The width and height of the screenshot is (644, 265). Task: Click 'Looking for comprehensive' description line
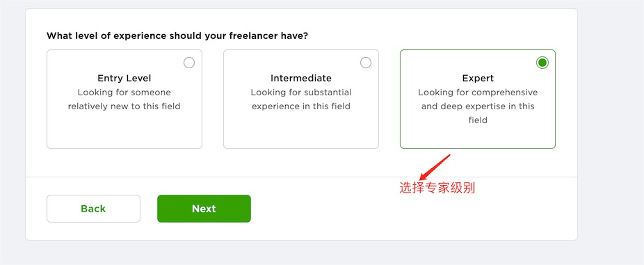click(x=478, y=93)
